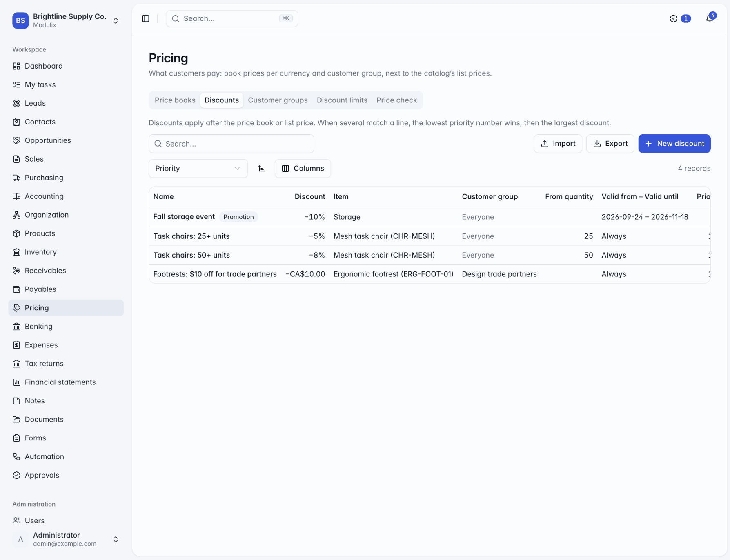Switch to the Price books tab
The height and width of the screenshot is (560, 730).
coord(175,100)
